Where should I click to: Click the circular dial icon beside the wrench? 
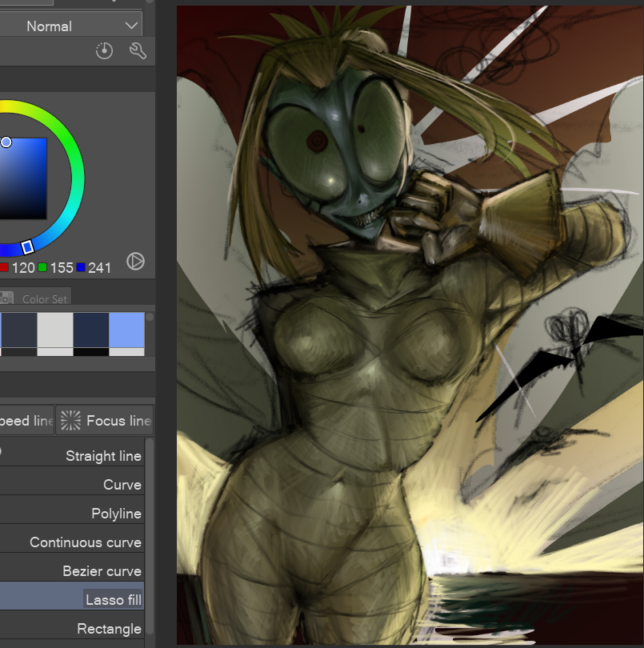click(x=104, y=51)
